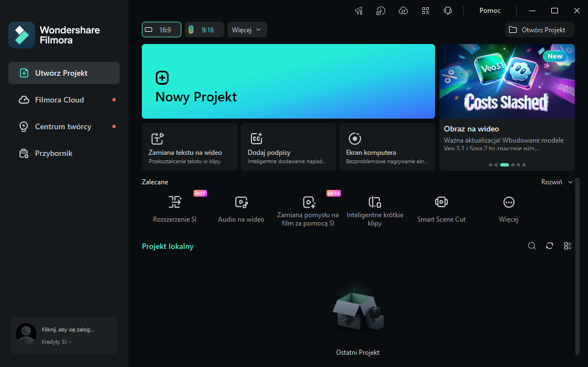Click the Projekt lokalny heading
Screen dimensions: 588x367
[167, 247]
